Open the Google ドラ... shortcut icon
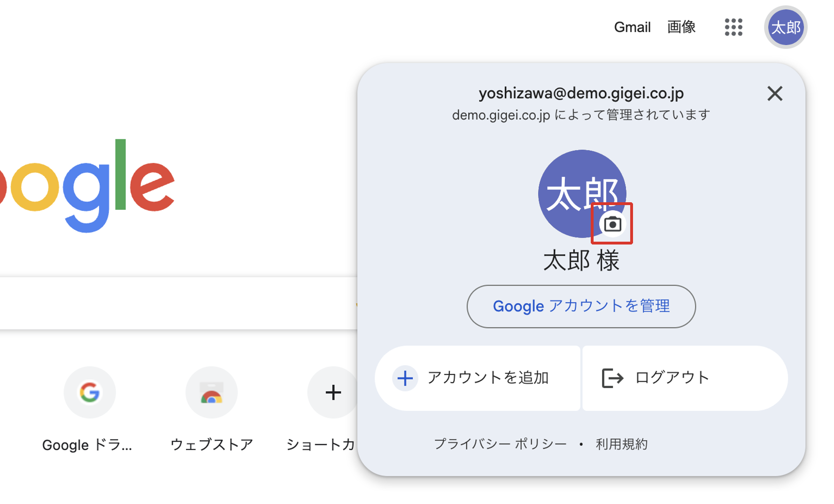Image resolution: width=834 pixels, height=504 pixels. tap(89, 392)
